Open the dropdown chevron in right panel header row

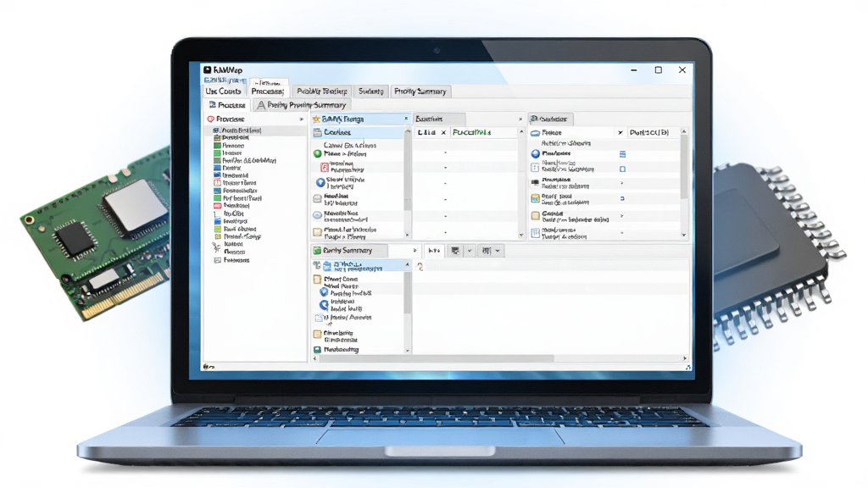click(620, 133)
